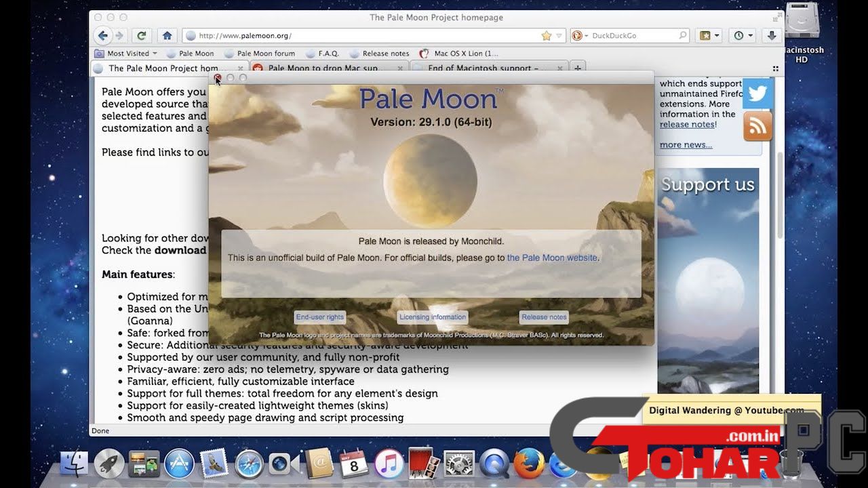
Task: Follow the release notes link in news
Action: 687,124
